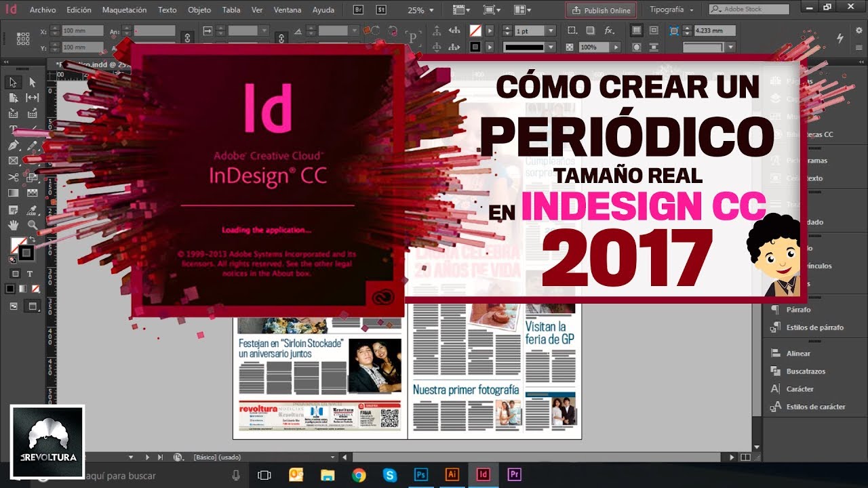Image resolution: width=868 pixels, height=488 pixels.
Task: Click the Adobe Stock search field
Action: 749,9
